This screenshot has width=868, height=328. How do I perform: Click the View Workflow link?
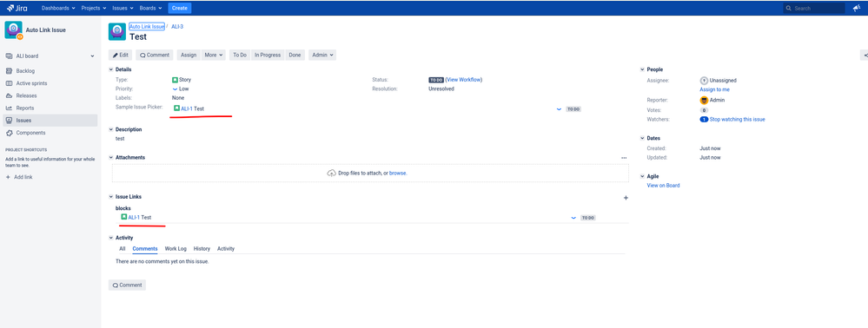pos(464,80)
